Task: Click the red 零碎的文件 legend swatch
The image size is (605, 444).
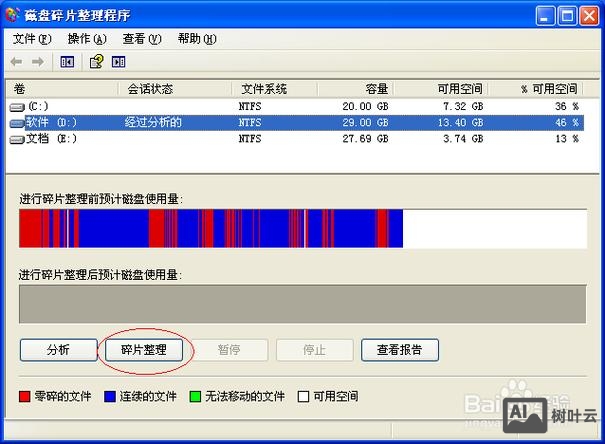Action: 25,397
